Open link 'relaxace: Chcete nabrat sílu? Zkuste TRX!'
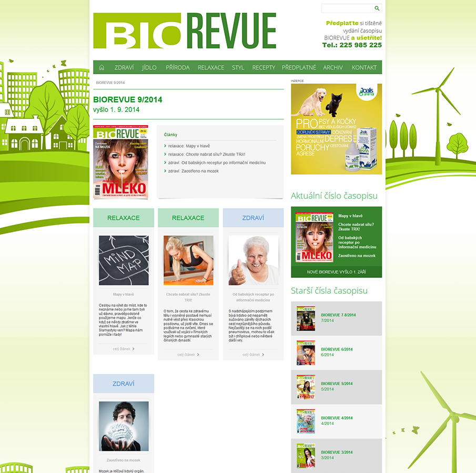The height and width of the screenshot is (473, 476). pos(206,154)
